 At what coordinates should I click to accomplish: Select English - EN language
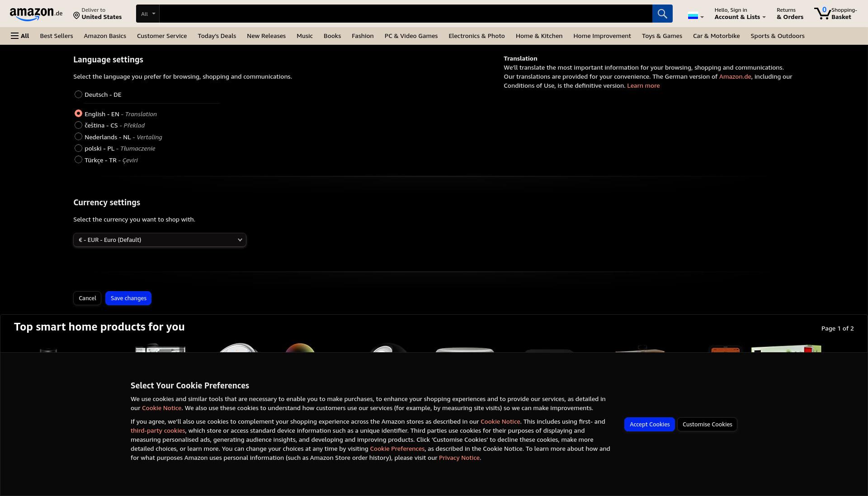tap(78, 113)
